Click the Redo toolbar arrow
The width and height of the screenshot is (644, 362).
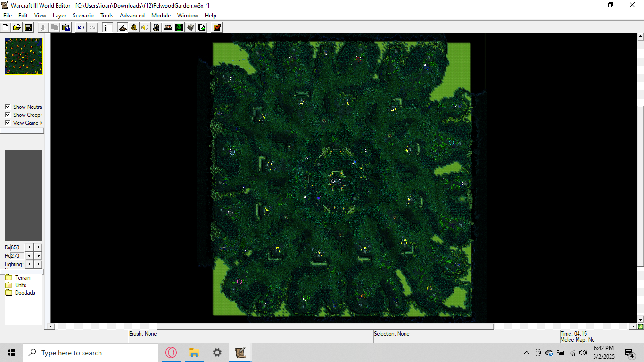pos(92,27)
